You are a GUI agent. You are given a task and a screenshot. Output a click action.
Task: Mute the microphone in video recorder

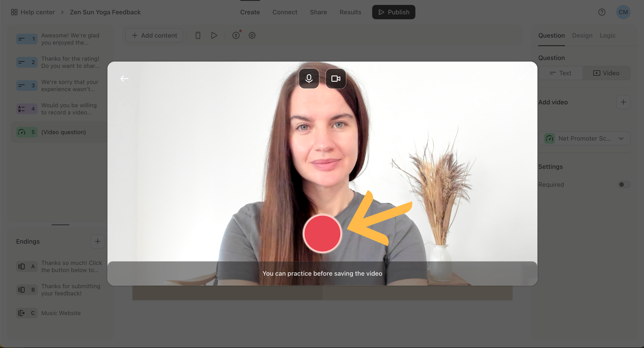[309, 79]
